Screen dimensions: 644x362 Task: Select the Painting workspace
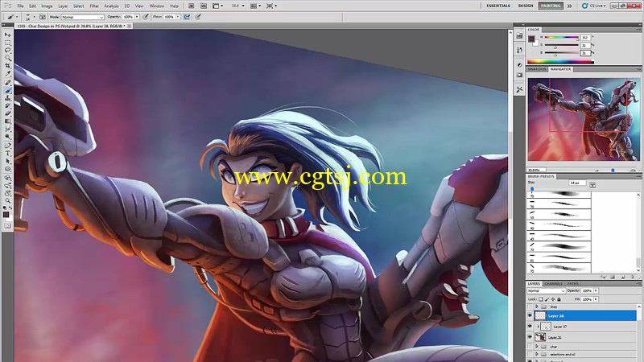[x=551, y=6]
